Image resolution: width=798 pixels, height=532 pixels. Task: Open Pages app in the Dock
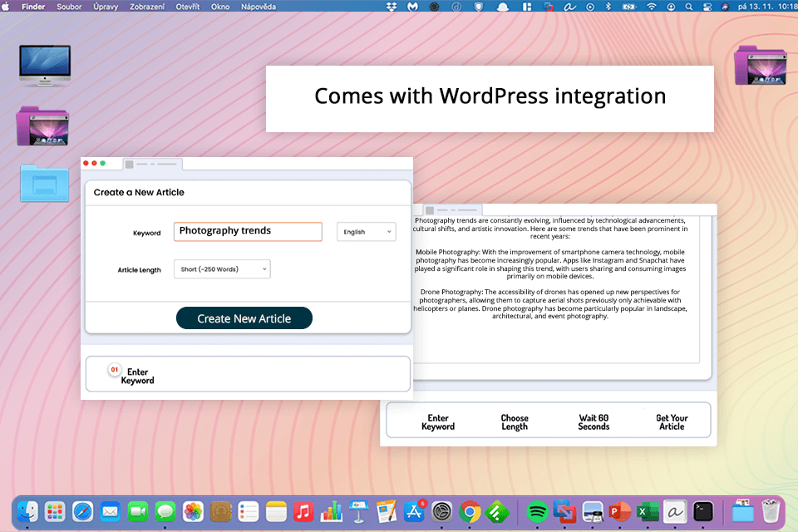point(387,512)
